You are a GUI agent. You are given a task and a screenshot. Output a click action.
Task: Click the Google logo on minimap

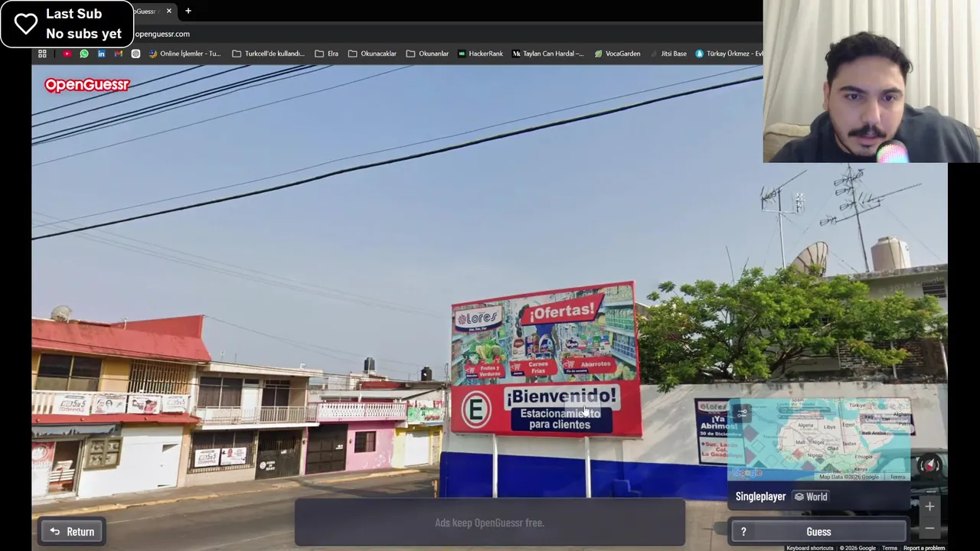tap(746, 474)
